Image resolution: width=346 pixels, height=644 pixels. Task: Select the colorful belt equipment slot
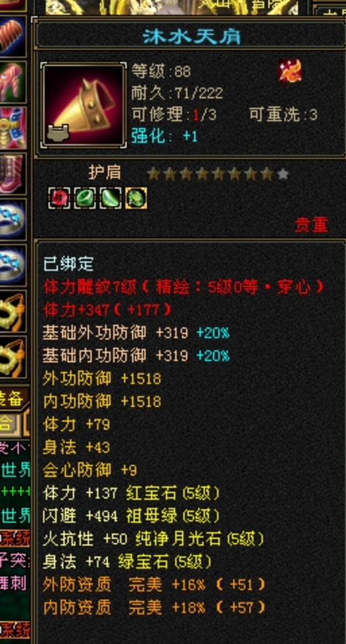13,128
